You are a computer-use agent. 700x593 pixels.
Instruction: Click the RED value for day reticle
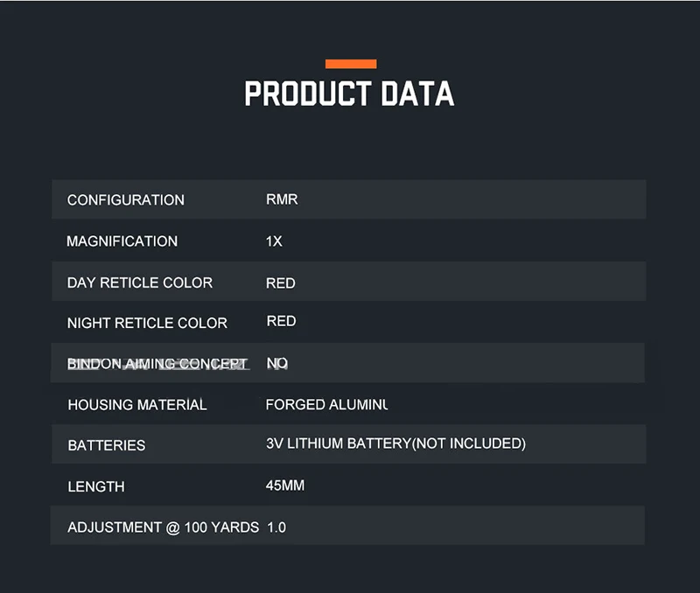281,283
